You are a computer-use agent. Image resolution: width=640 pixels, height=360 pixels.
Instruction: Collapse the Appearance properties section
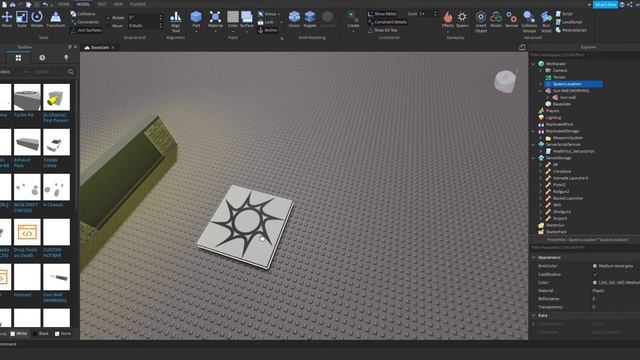(x=533, y=258)
